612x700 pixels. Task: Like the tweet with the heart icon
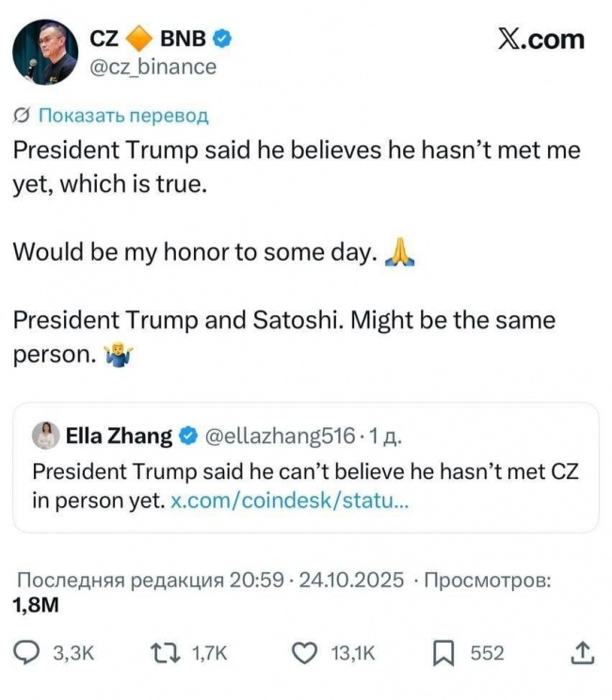point(302,652)
